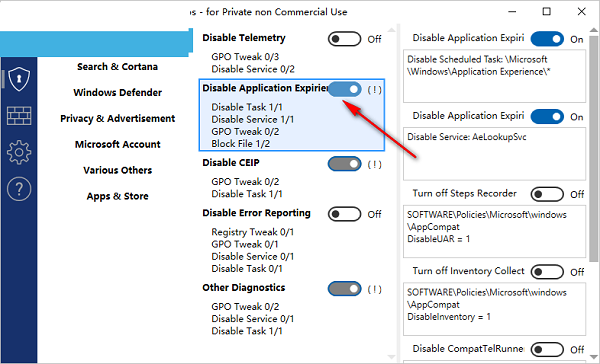
Task: Open the Privacy & Advertisement category
Action: [117, 119]
